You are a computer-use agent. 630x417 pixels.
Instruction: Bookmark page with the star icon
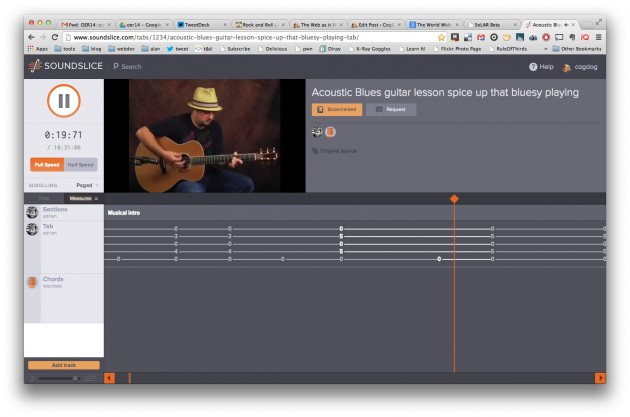tap(442, 37)
